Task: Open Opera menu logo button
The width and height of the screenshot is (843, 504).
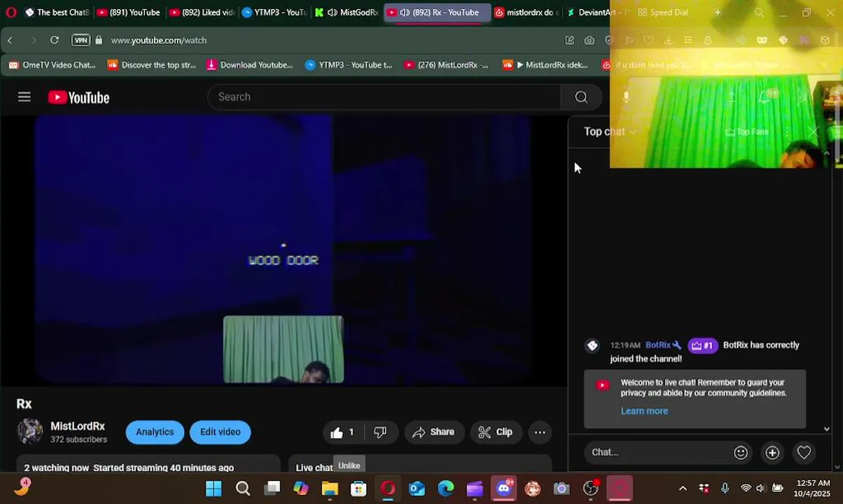Action: [11, 13]
